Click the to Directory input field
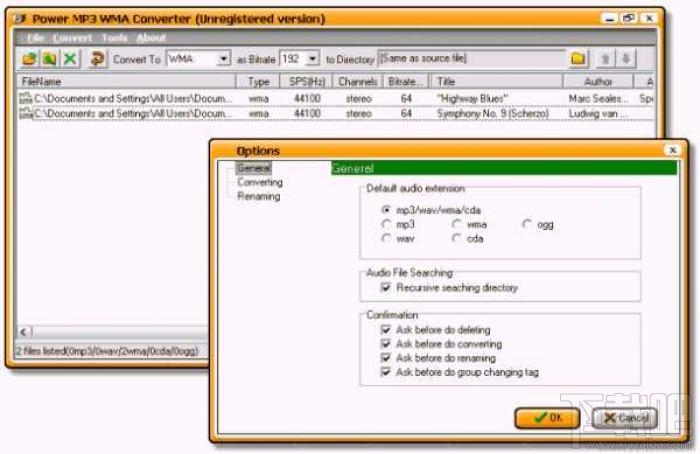This screenshot has height=454, width=700. tap(471, 58)
